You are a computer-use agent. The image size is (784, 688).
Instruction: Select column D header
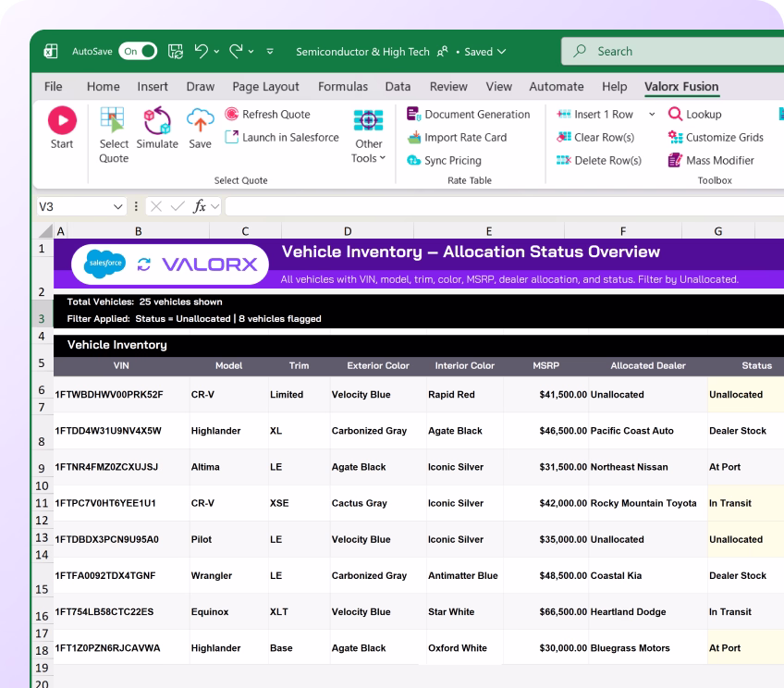(x=348, y=231)
